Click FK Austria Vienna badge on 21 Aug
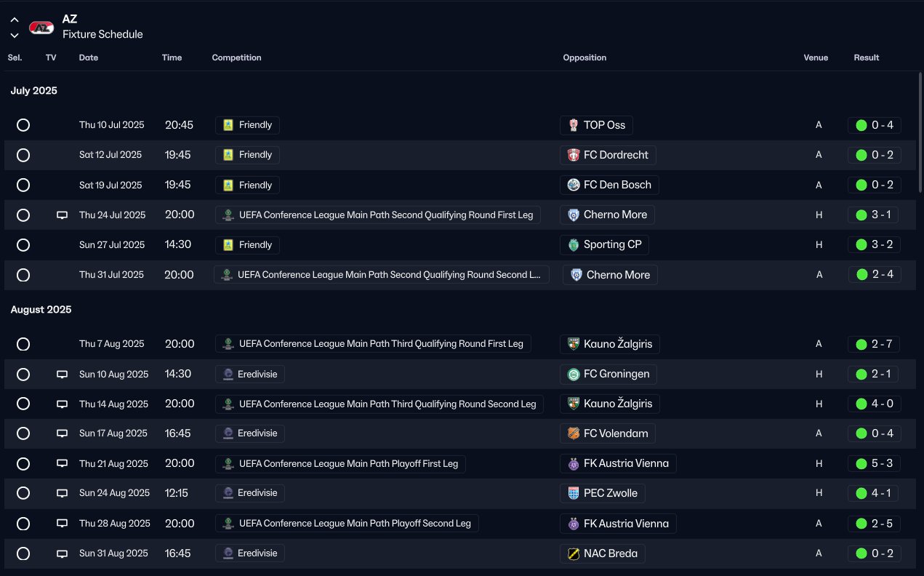 (574, 463)
